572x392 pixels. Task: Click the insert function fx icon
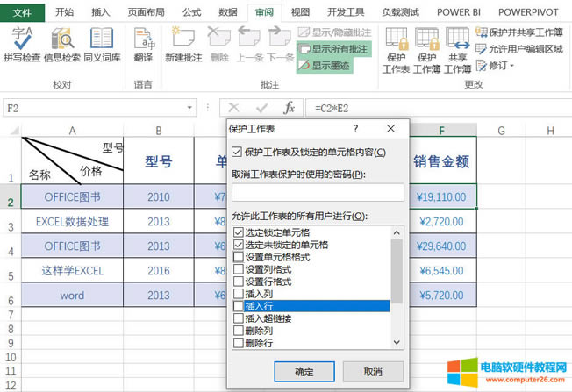click(288, 108)
